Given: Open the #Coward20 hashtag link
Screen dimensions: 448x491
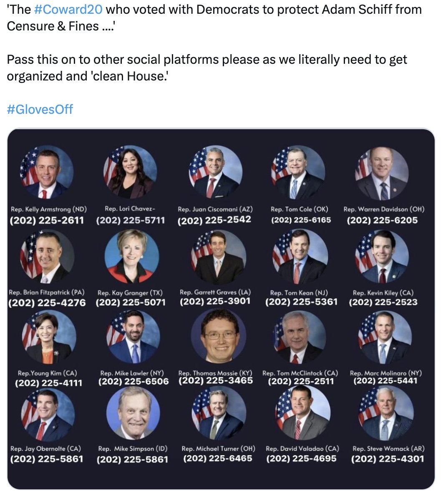Looking at the screenshot, I should coord(68,9).
